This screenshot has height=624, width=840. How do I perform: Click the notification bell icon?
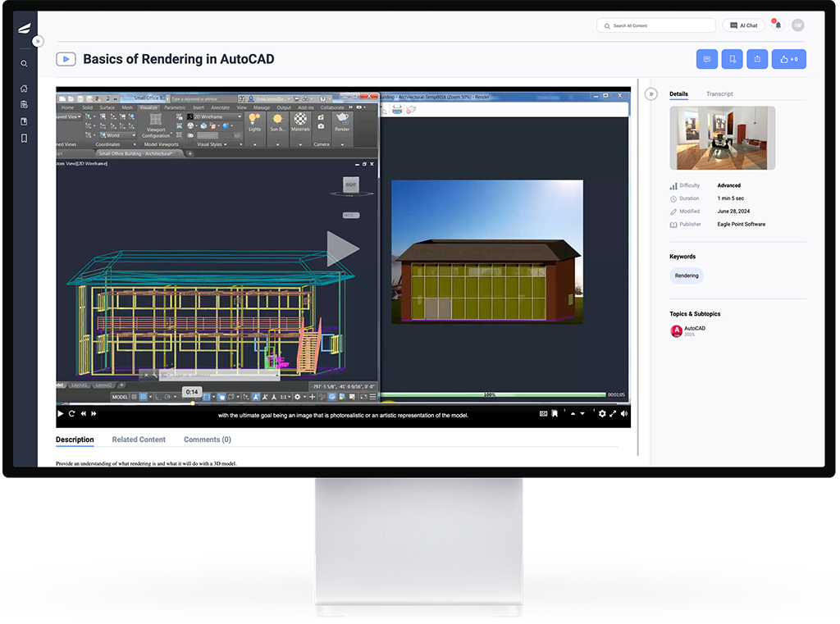click(x=778, y=25)
